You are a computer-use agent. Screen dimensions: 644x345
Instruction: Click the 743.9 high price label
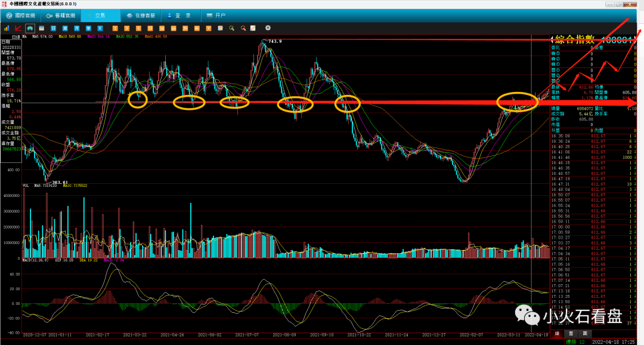point(275,42)
